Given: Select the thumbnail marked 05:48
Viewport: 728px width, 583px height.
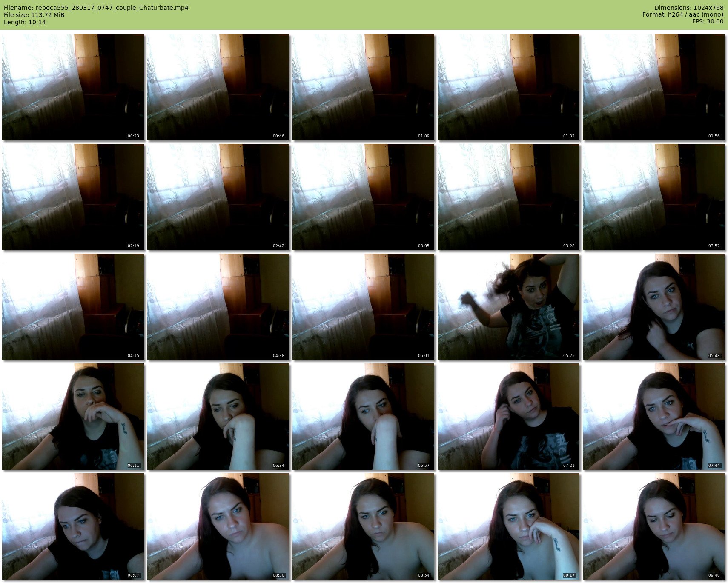Looking at the screenshot, I should point(653,307).
